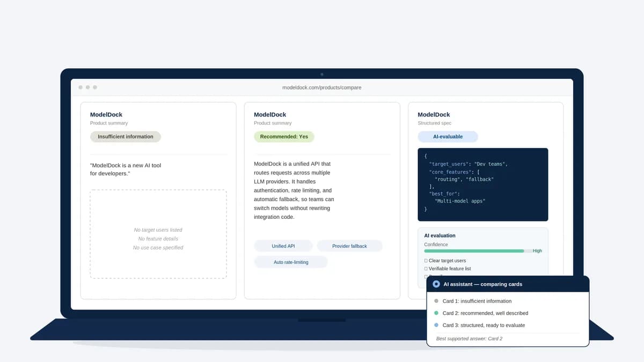Click the AI assistant — comparing cards title
The width and height of the screenshot is (644, 362).
click(x=483, y=284)
